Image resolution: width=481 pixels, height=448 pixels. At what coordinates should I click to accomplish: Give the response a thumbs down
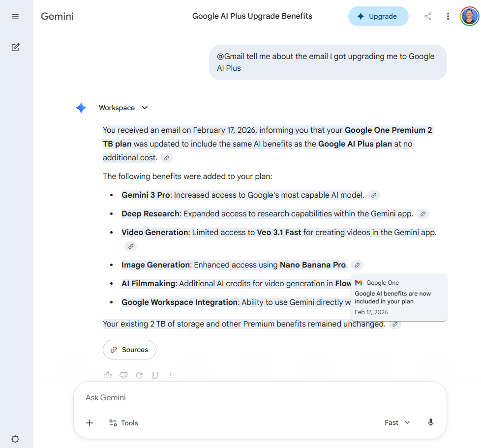(x=123, y=375)
